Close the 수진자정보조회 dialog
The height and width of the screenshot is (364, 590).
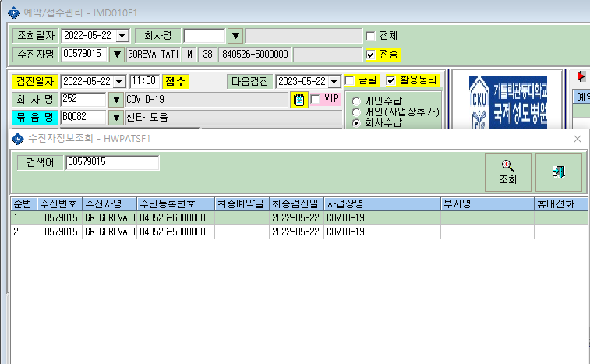[x=578, y=139]
